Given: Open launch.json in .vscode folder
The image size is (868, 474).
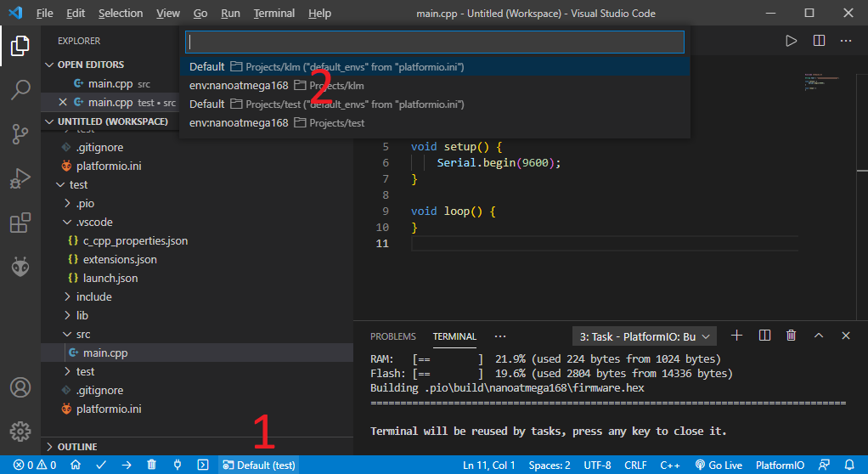Looking at the screenshot, I should pos(110,278).
